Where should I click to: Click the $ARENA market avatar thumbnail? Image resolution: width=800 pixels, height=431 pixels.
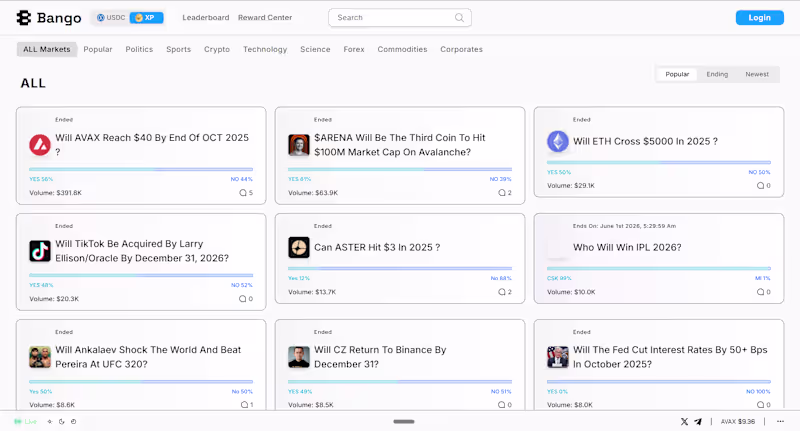click(298, 145)
